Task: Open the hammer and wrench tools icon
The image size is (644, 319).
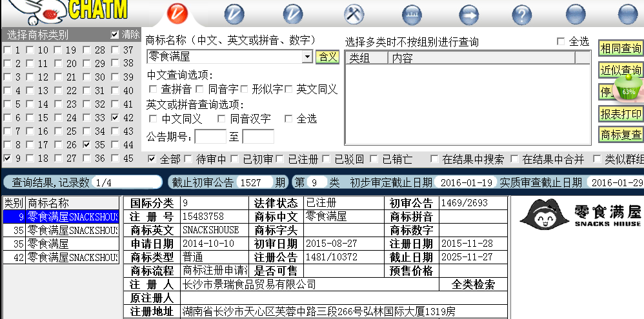Action: [354, 14]
